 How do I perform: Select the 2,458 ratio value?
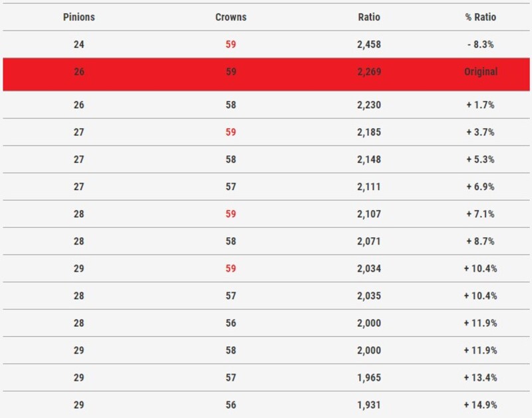click(369, 45)
